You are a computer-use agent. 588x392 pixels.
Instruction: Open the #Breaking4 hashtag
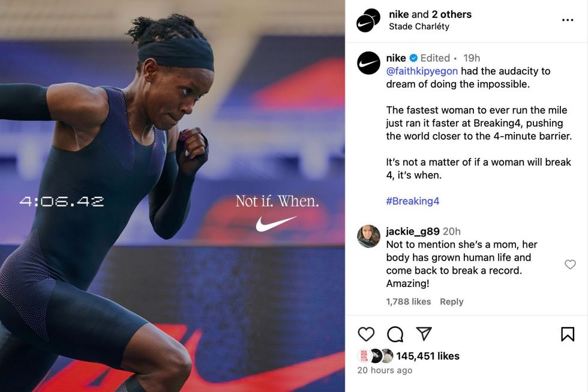click(x=413, y=201)
